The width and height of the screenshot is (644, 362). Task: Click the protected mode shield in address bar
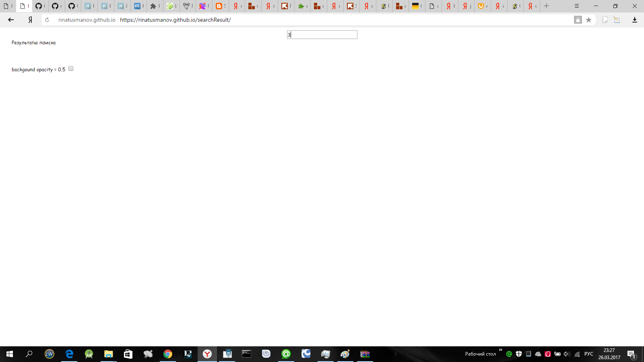click(x=578, y=19)
